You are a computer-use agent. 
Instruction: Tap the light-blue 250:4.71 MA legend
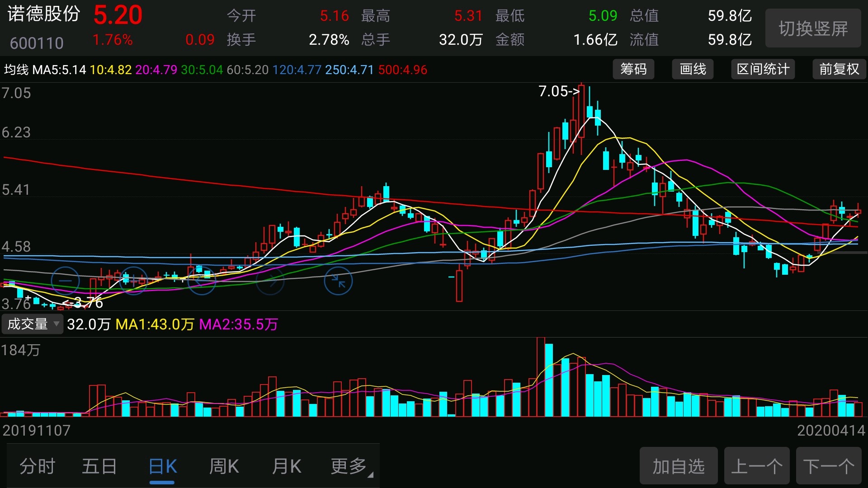coord(349,70)
